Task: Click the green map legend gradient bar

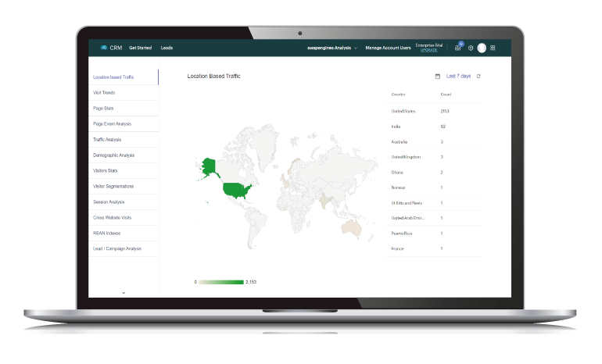Action: pyautogui.click(x=221, y=282)
